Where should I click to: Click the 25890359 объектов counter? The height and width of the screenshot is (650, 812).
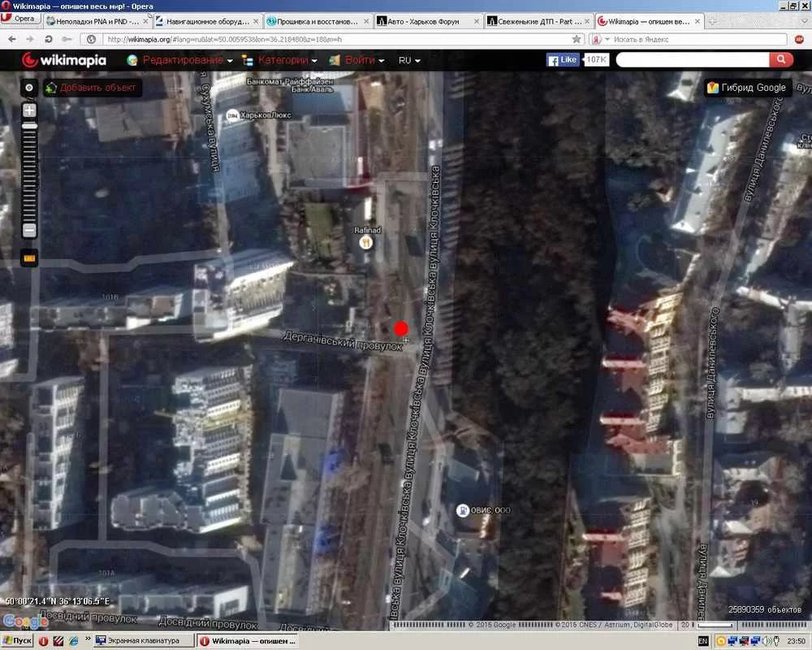[764, 609]
